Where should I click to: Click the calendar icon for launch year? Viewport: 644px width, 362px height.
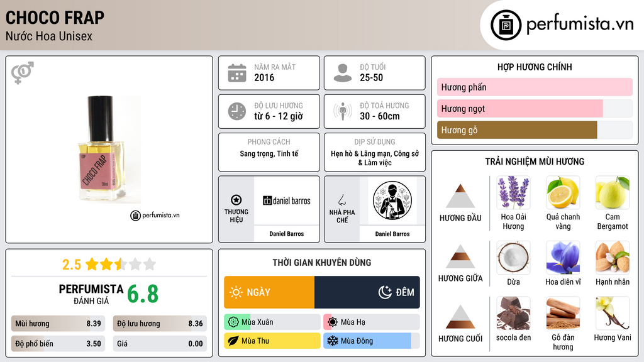[237, 73]
